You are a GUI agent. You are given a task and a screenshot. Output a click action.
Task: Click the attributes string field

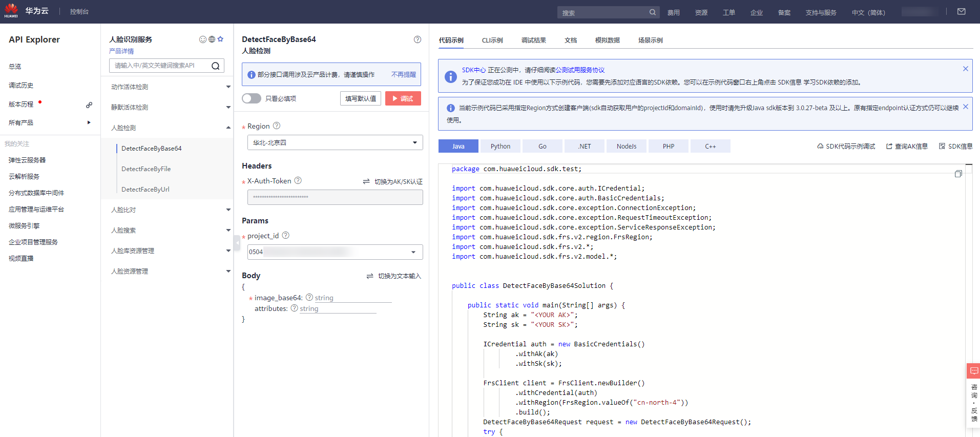[x=338, y=308]
